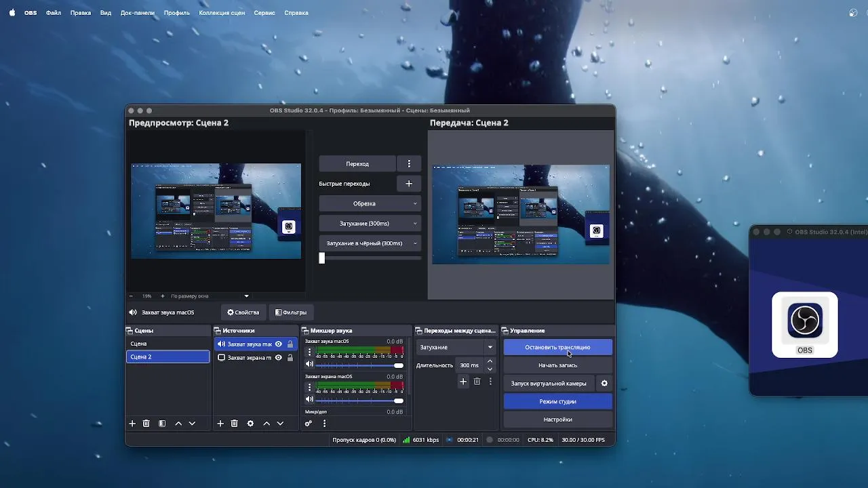
Task: Delete the selected source with the trash icon
Action: click(235, 424)
